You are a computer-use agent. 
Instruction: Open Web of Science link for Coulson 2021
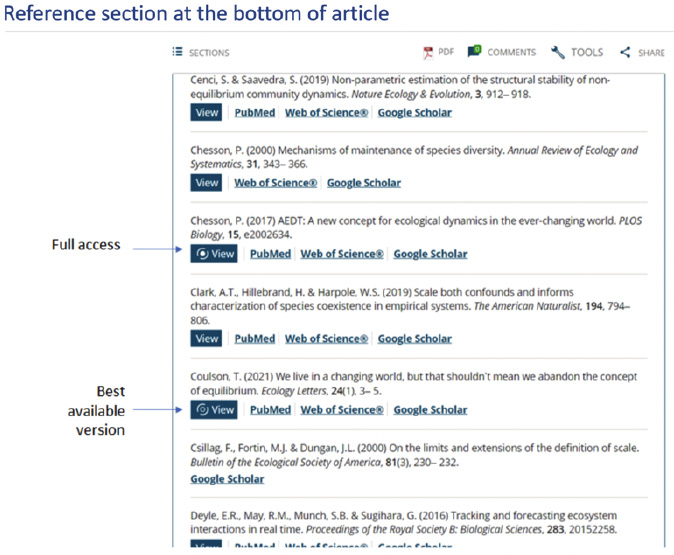click(x=342, y=410)
